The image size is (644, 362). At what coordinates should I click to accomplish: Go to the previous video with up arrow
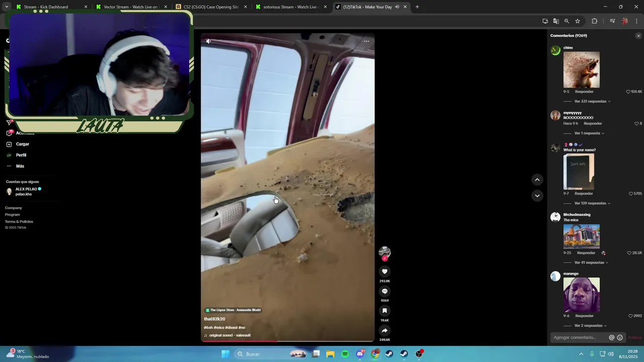[x=537, y=179]
